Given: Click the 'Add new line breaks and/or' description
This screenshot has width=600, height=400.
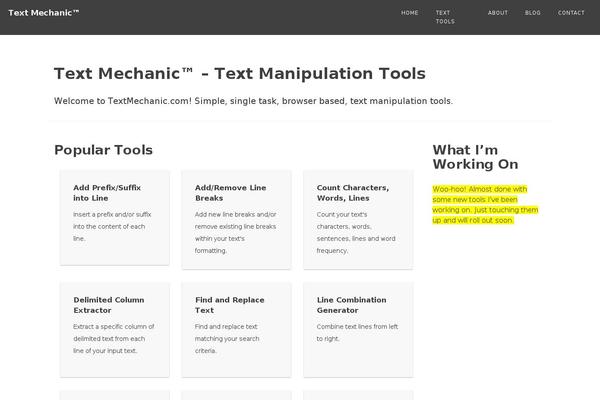Looking at the screenshot, I should click(x=235, y=232).
